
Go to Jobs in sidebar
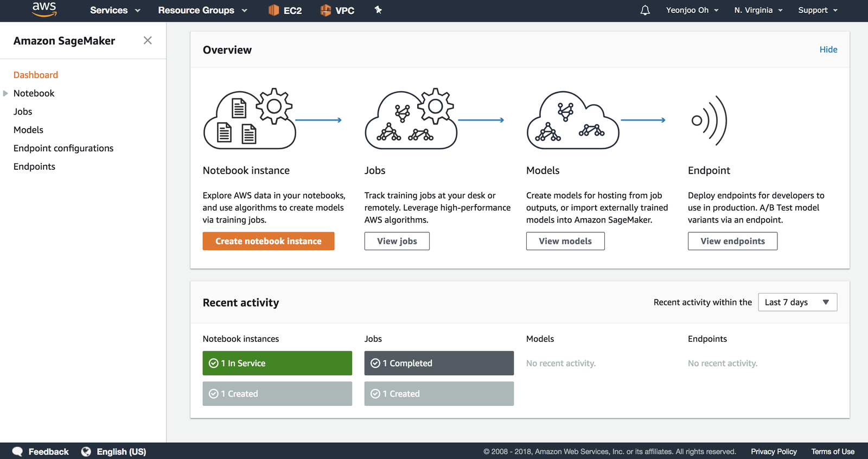pos(23,112)
